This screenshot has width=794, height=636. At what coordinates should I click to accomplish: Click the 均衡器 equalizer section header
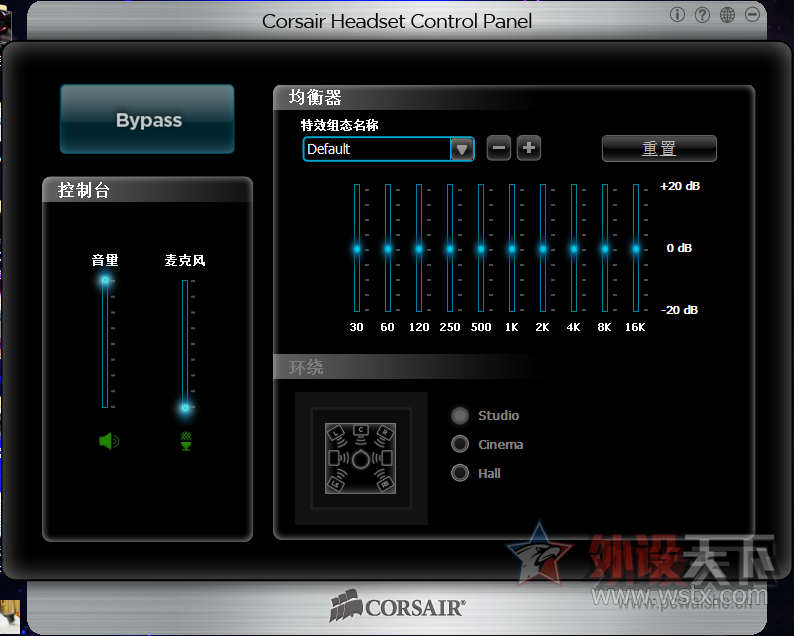click(315, 97)
